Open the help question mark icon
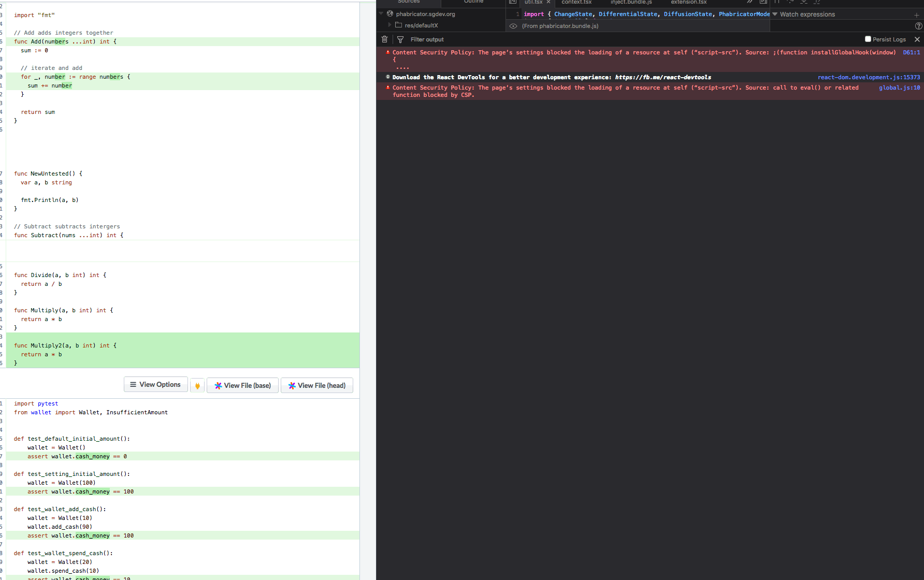924x580 pixels. (918, 26)
